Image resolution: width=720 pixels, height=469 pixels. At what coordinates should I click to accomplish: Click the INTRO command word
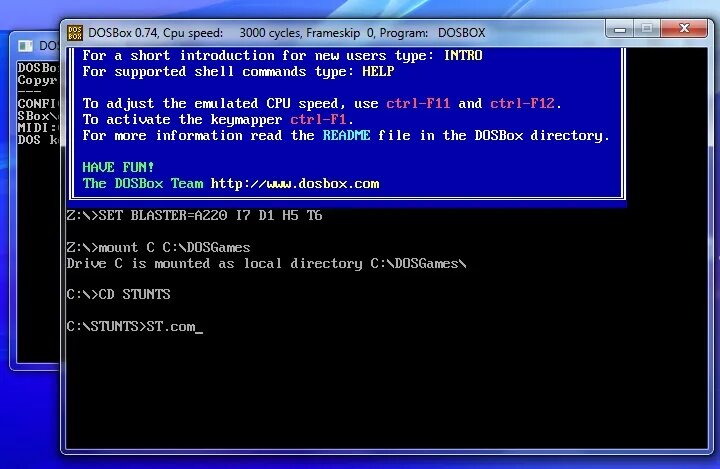(x=463, y=56)
